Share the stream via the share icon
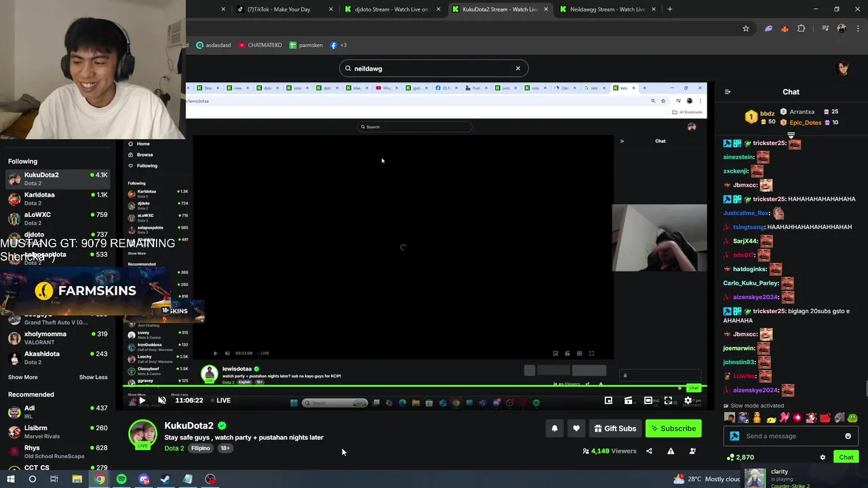This screenshot has width=868, height=488. tap(649, 451)
